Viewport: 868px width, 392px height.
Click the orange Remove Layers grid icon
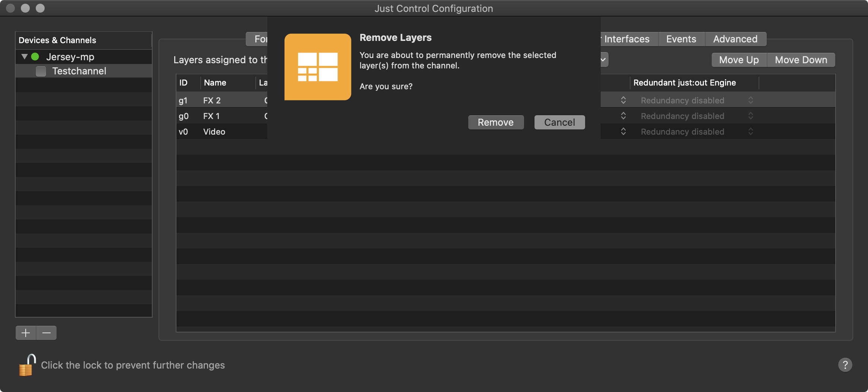click(x=317, y=67)
